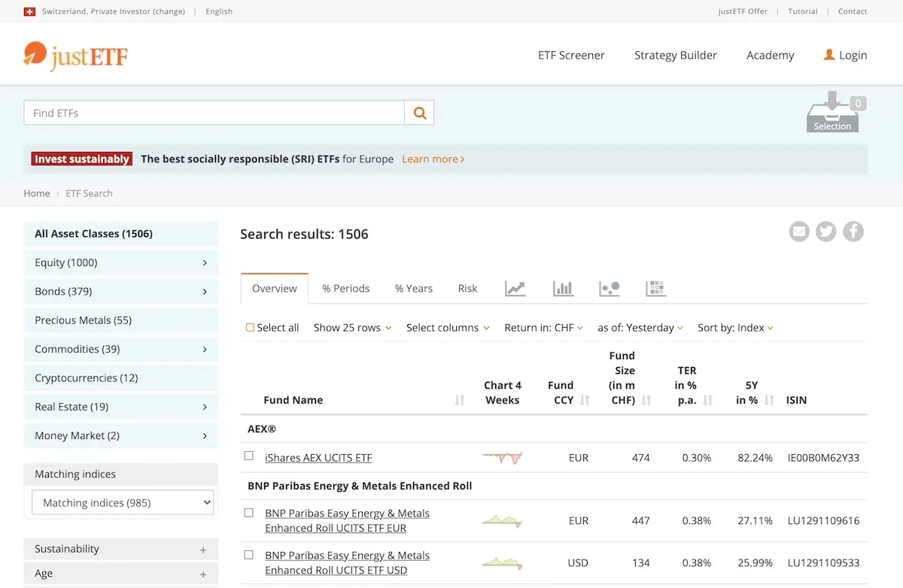Click the justETF logo
Screen dimensions: 903x588
(75, 56)
